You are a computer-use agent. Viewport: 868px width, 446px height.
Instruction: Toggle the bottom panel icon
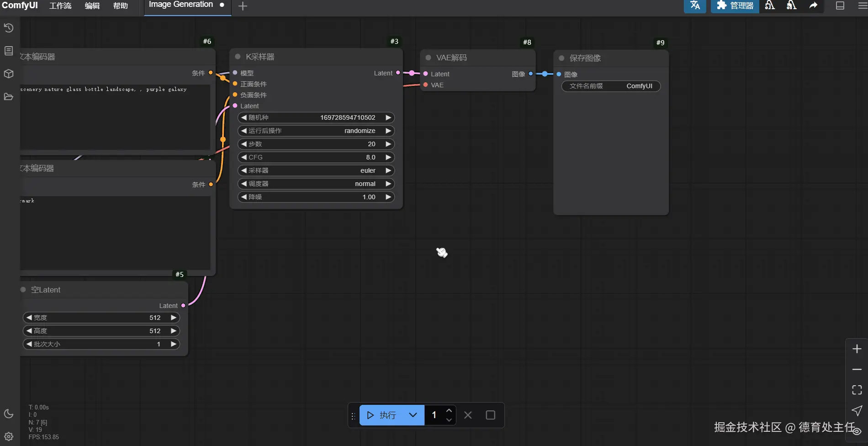click(x=840, y=5)
